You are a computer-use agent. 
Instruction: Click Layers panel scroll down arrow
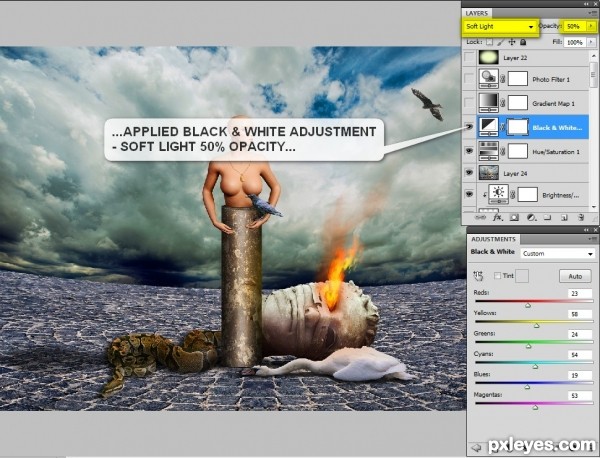tap(593, 207)
